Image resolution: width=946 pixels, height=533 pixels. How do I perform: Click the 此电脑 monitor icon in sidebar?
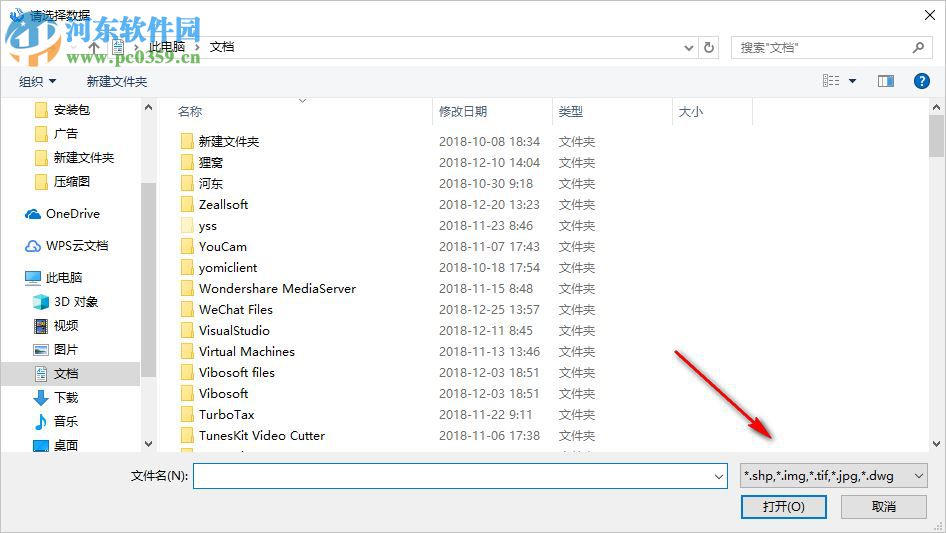(33, 278)
